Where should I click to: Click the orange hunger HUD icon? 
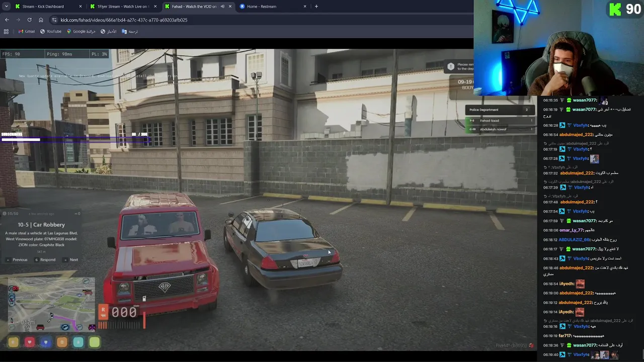coord(62,342)
